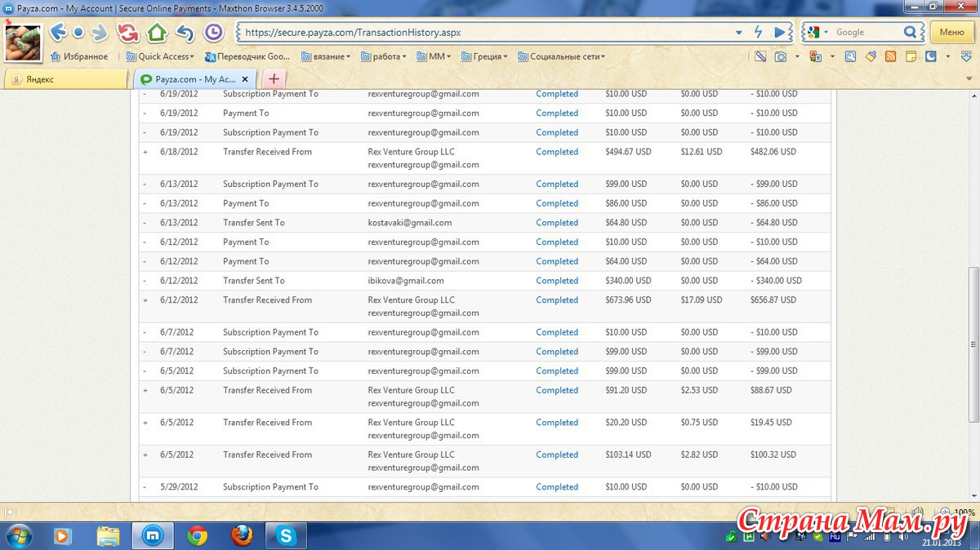
Task: Select the ibikova@gmail.com recipient text
Action: tap(406, 281)
